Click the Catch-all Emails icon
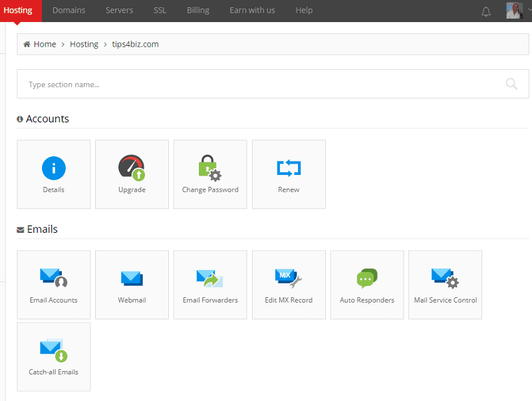 (x=53, y=350)
